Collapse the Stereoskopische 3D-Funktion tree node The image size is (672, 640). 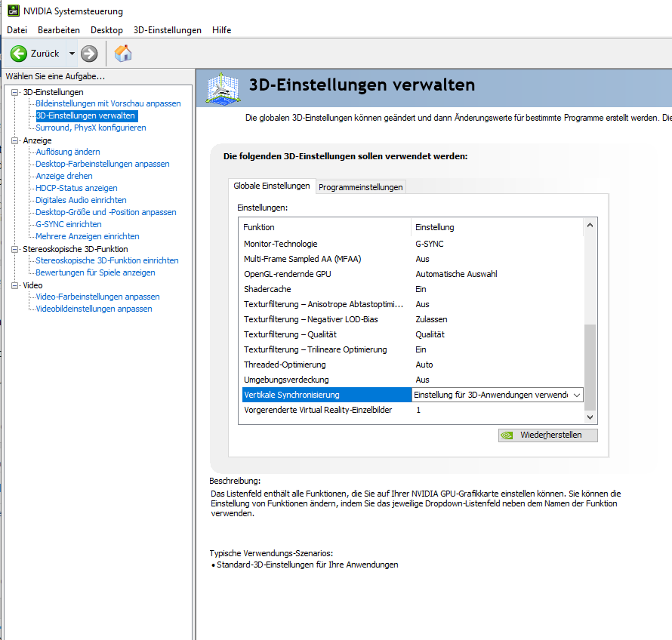pyautogui.click(x=15, y=249)
